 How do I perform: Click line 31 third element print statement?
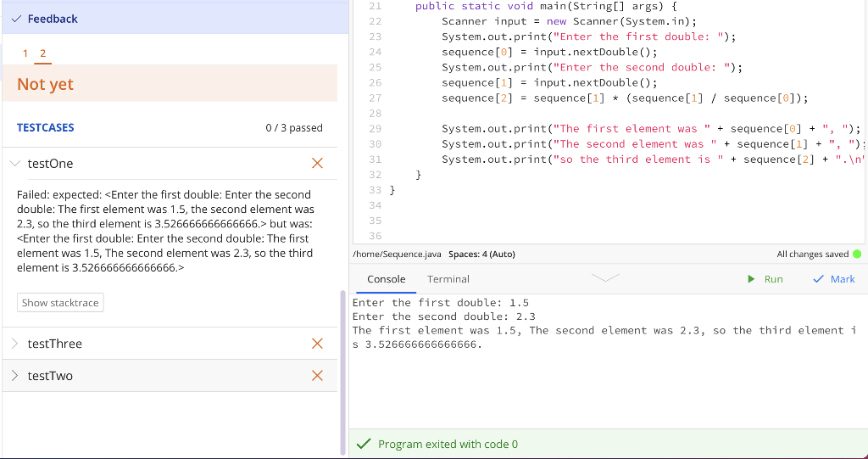pyautogui.click(x=654, y=160)
